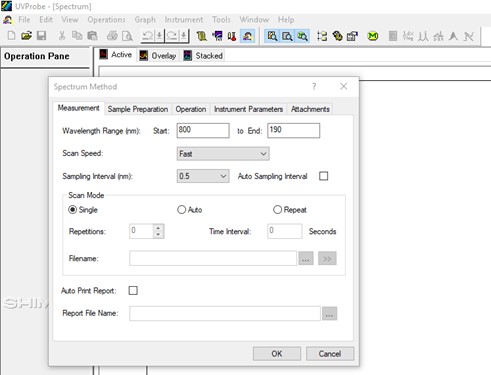Click the Copy toolbar icon
This screenshot has width=491, height=375.
77,35
